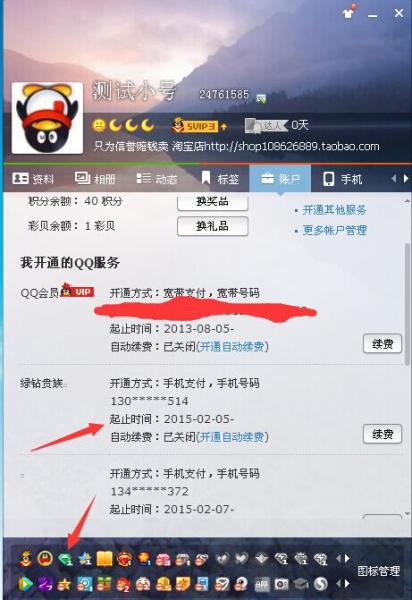Select the 手机 tab
The width and height of the screenshot is (412, 600).
point(342,179)
